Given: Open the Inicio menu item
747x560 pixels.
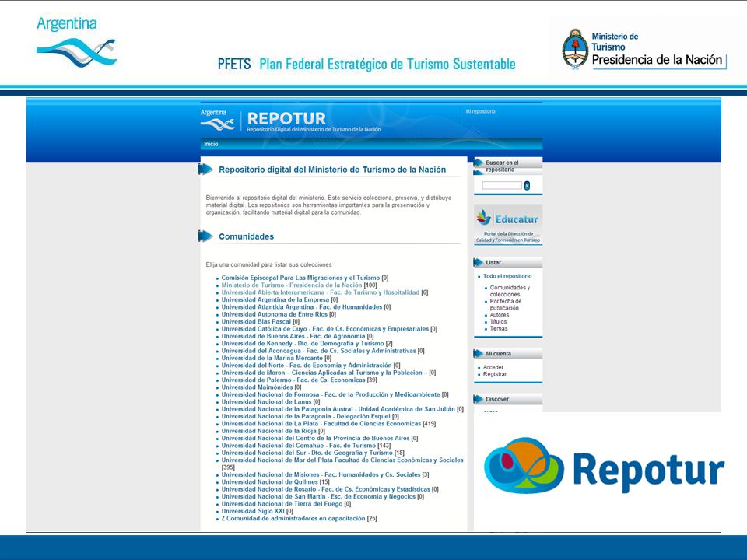Looking at the screenshot, I should [x=211, y=144].
